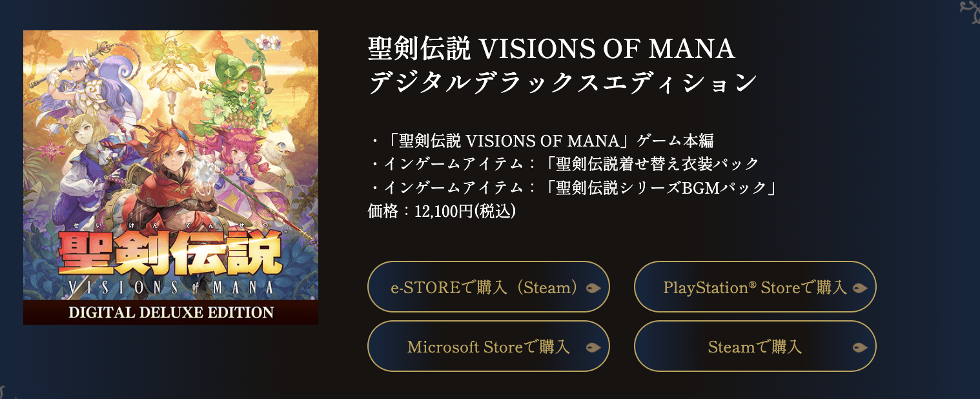The height and width of the screenshot is (399, 980).
Task: Click the e-STOREで購入（Steam）button
Action: (x=489, y=287)
